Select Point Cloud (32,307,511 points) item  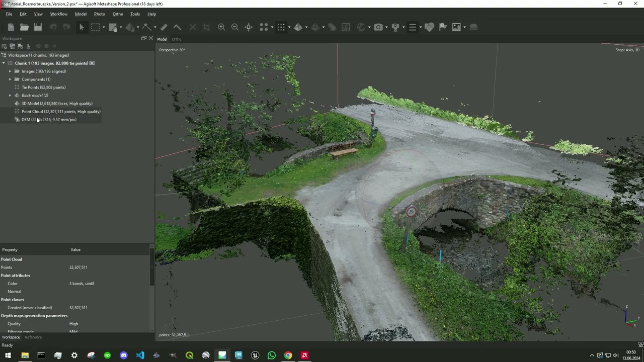click(x=61, y=112)
